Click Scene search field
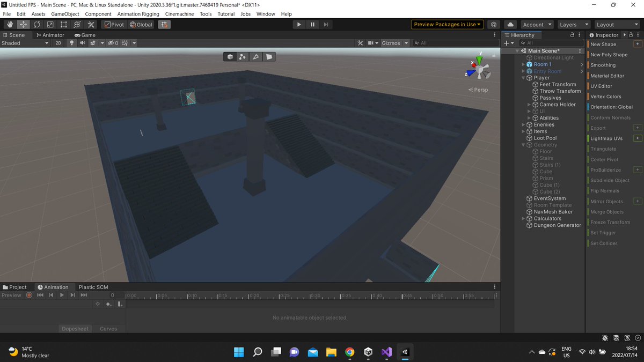The image size is (644, 362). (x=456, y=43)
